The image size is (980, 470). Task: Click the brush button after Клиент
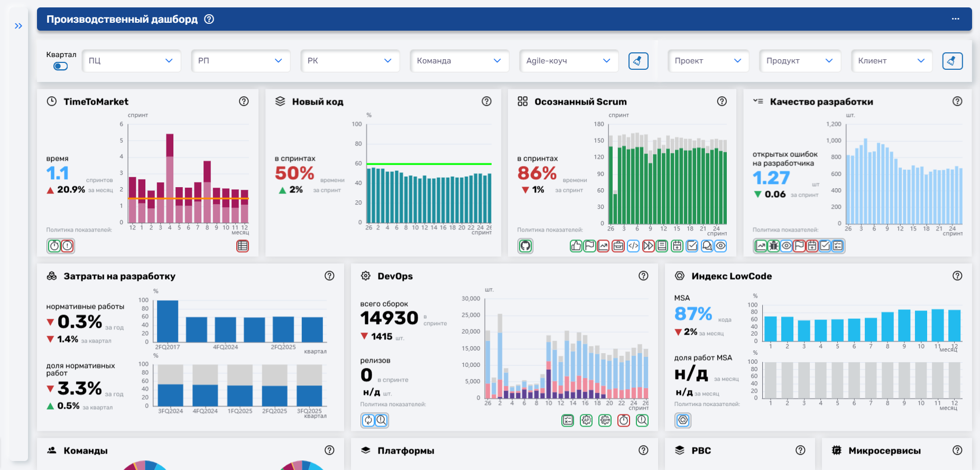(x=952, y=61)
